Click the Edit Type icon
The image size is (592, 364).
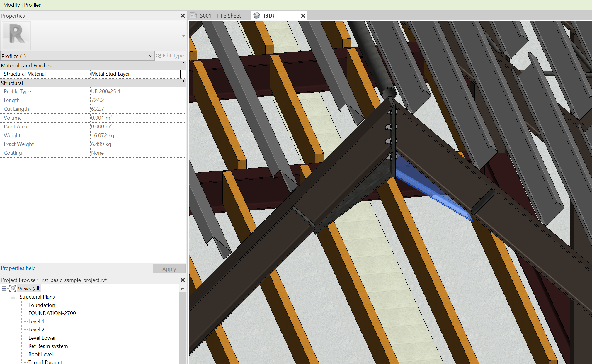pos(159,55)
